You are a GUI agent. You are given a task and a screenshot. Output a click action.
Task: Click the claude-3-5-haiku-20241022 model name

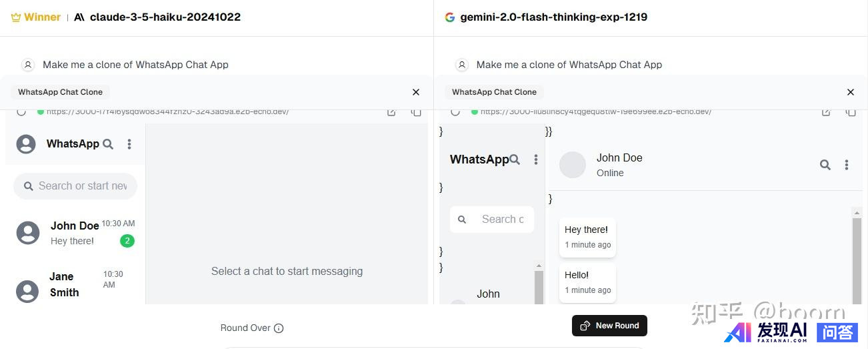[x=165, y=17]
